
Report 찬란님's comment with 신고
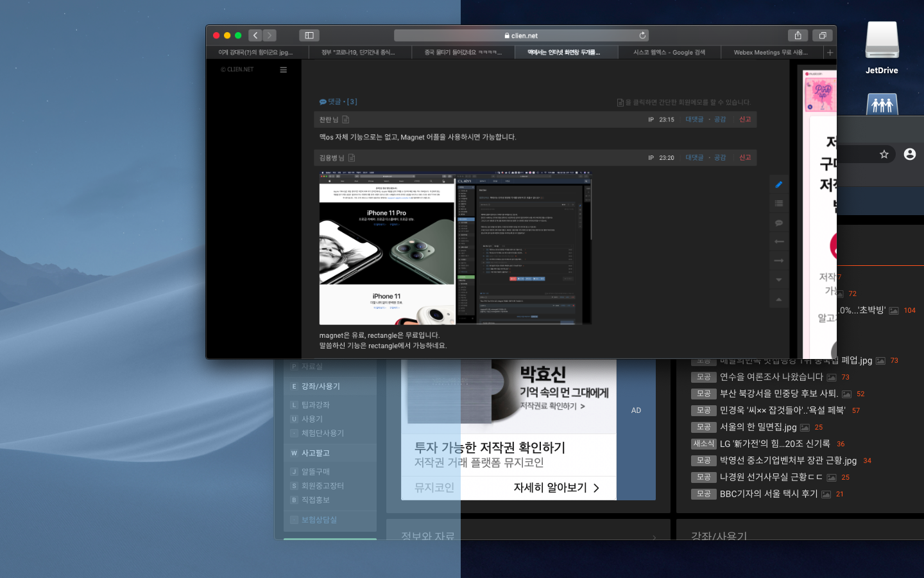tap(745, 119)
